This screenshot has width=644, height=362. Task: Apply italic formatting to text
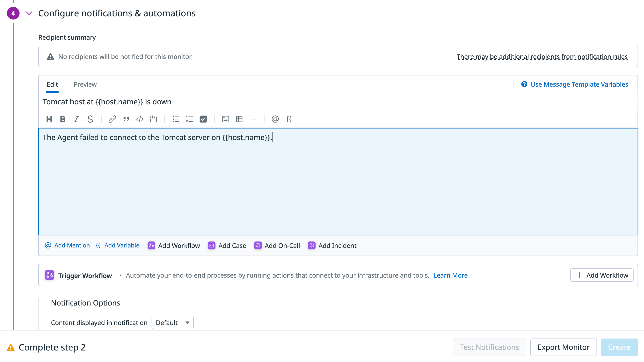(76, 119)
